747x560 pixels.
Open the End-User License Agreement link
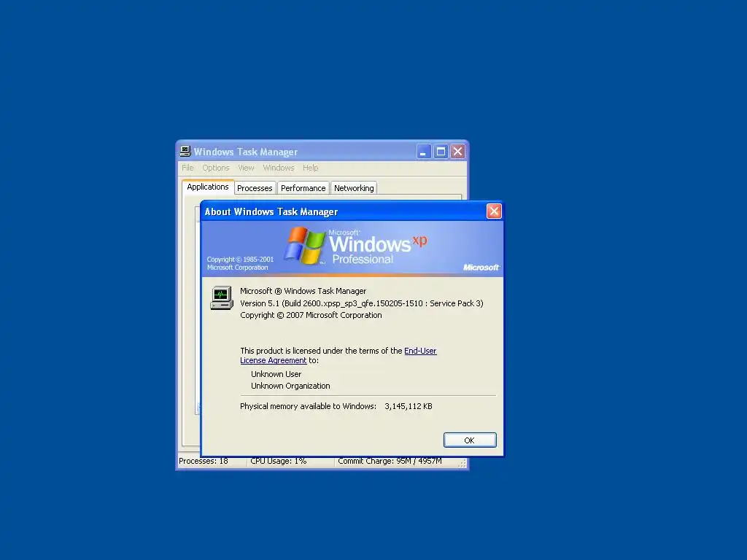(x=338, y=356)
